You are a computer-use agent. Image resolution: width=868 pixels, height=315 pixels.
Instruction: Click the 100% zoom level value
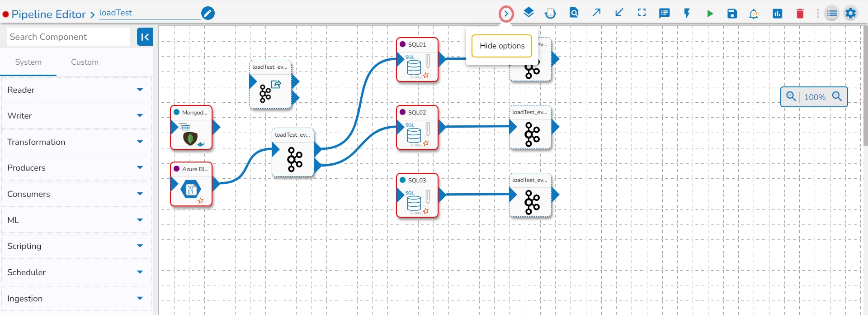pyautogui.click(x=815, y=97)
